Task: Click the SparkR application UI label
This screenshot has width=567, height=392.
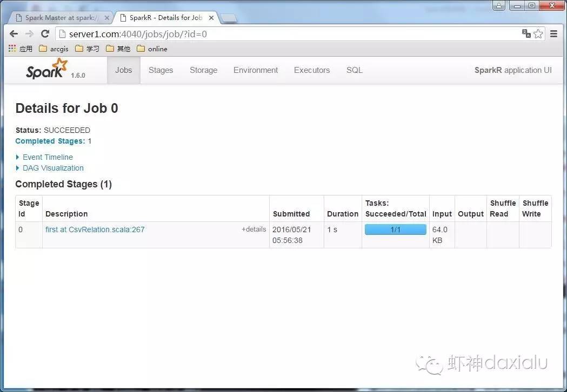Action: click(x=513, y=70)
